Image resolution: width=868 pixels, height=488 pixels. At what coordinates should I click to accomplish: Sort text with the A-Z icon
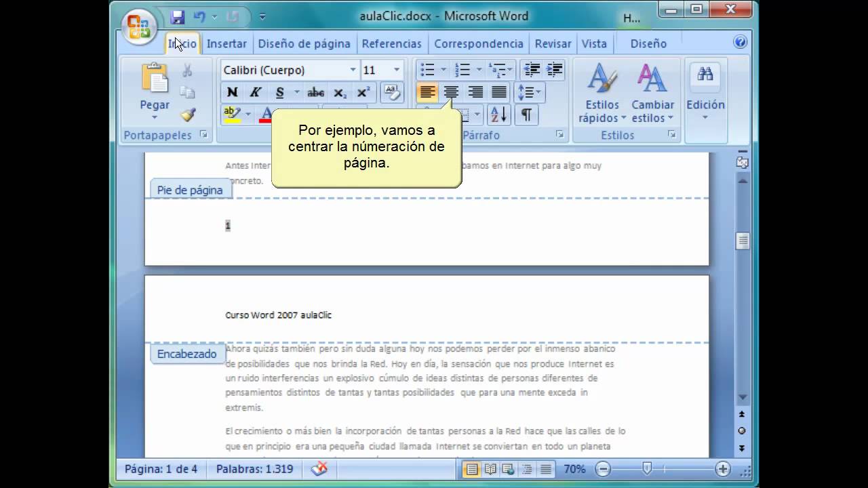(498, 115)
